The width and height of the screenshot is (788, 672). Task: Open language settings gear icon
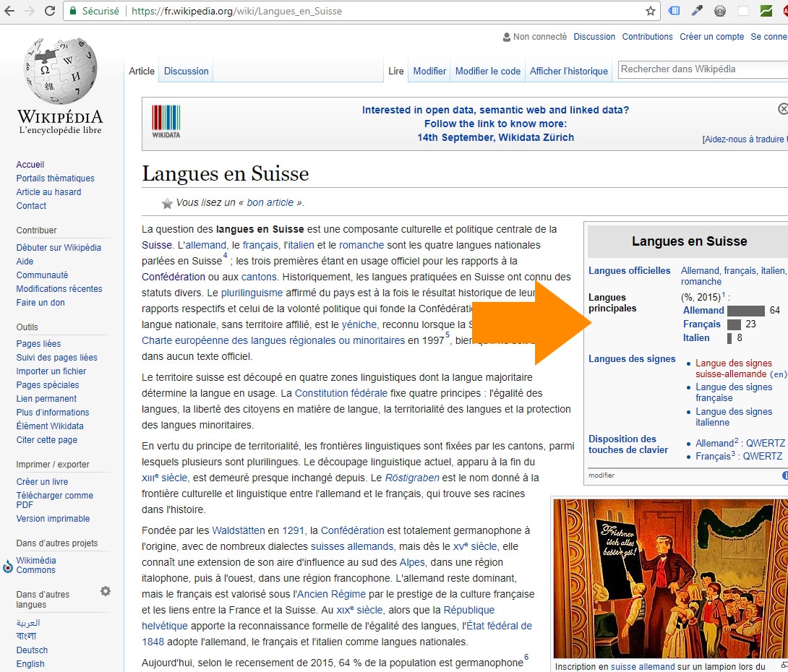click(x=106, y=591)
